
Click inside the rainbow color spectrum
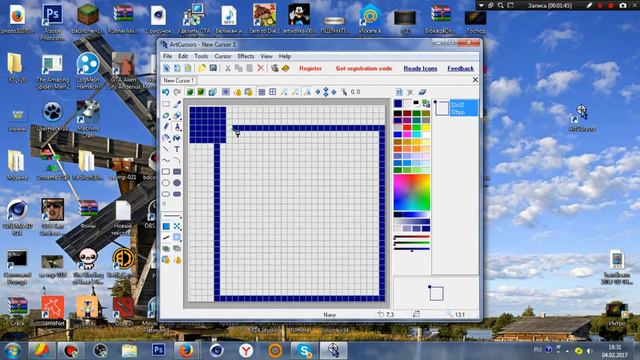coord(411,193)
